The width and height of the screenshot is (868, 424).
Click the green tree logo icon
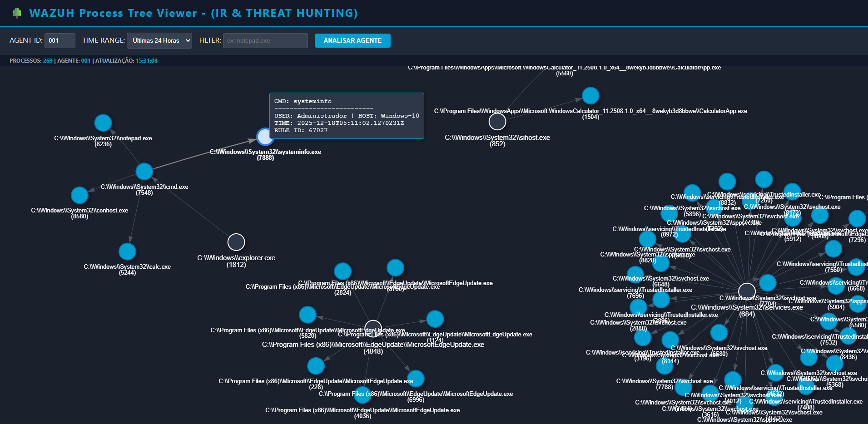17,13
